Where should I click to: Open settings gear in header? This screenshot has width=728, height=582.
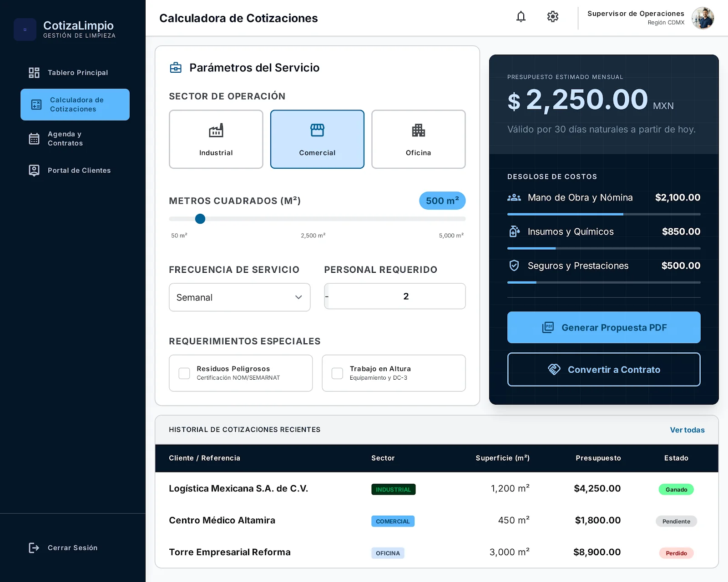[x=553, y=17]
